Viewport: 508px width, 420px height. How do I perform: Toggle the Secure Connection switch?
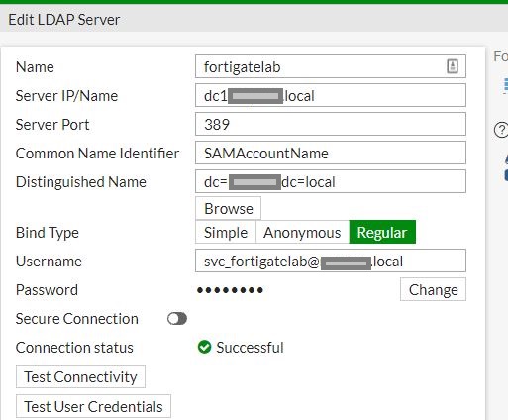[177, 319]
